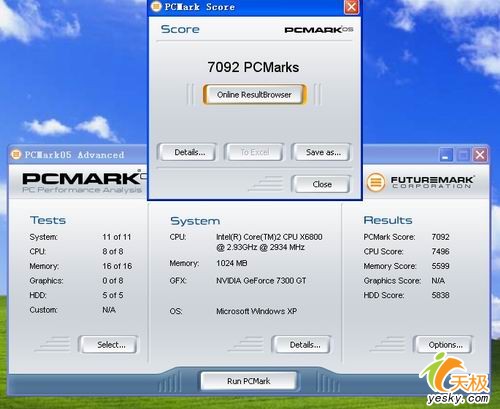
Task: Click the Custom tests value 'N/A'
Action: pyautogui.click(x=109, y=310)
